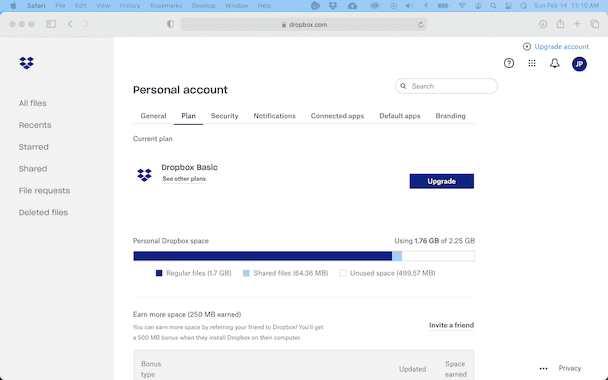Open the JP account avatar menu
The image size is (608, 380).
pos(579,64)
